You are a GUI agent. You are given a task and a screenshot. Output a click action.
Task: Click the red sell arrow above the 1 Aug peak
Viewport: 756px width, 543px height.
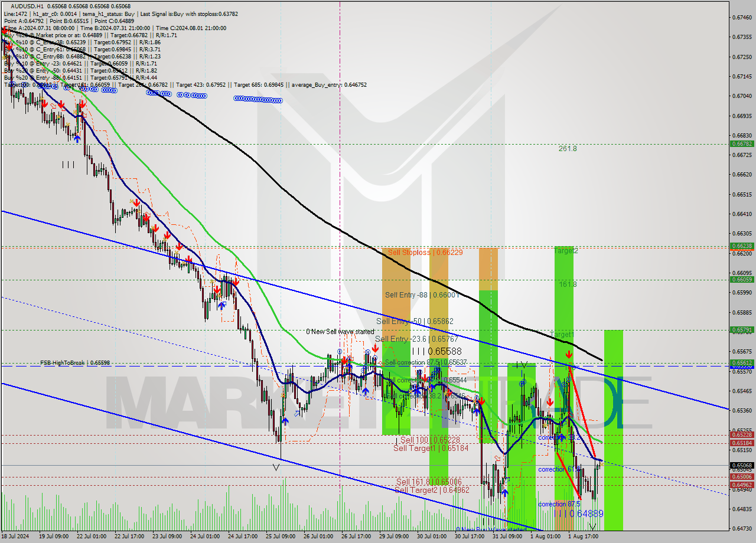568,355
